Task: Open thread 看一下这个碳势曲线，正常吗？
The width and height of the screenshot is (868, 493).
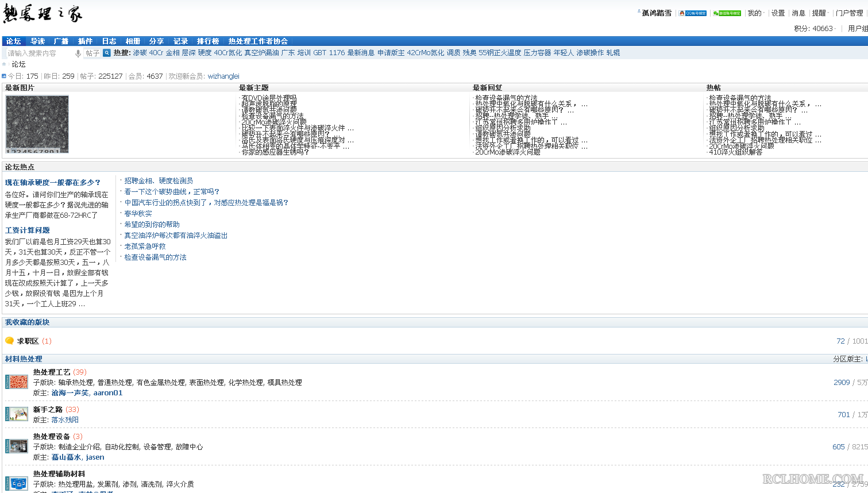Action: point(172,192)
